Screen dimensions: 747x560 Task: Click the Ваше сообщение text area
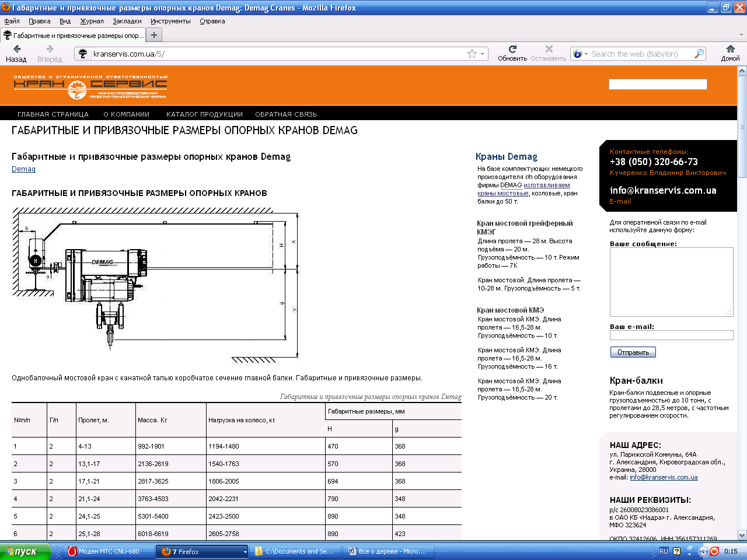[x=671, y=282]
